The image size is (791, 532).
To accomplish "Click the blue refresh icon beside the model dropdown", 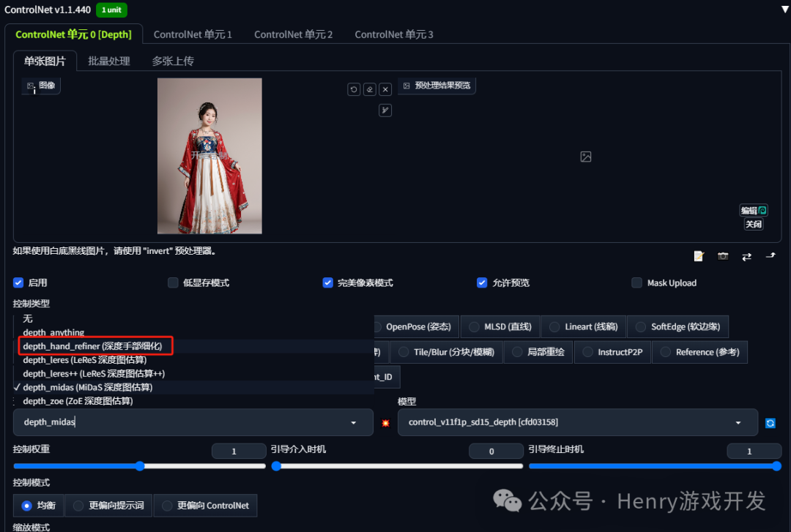I will 770,422.
